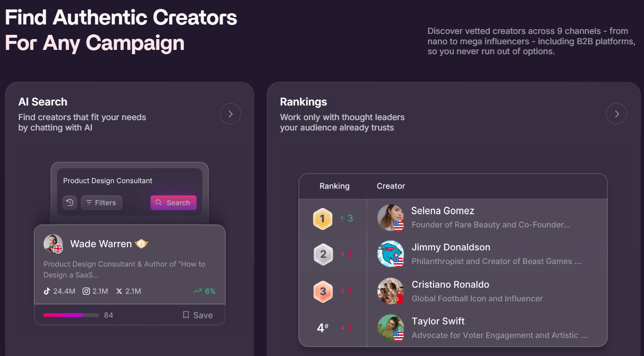The image size is (644, 356).
Task: Click the score progress bar showing 84
Action: pos(71,315)
